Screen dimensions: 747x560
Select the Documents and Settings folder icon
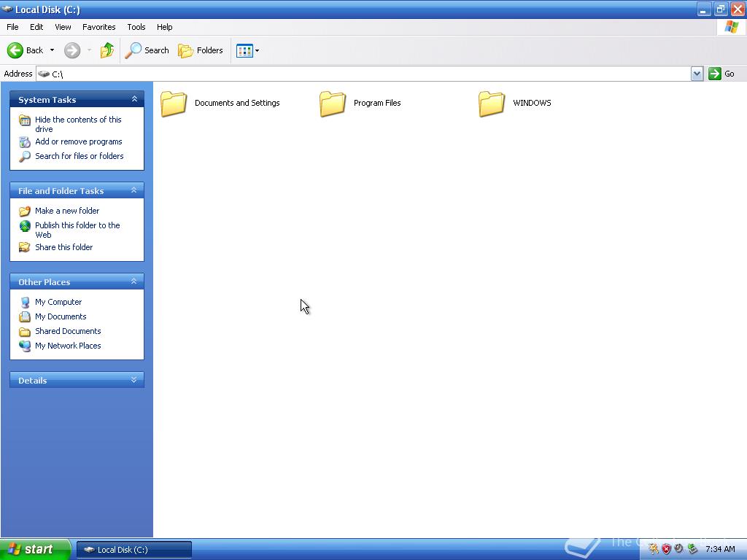point(174,104)
